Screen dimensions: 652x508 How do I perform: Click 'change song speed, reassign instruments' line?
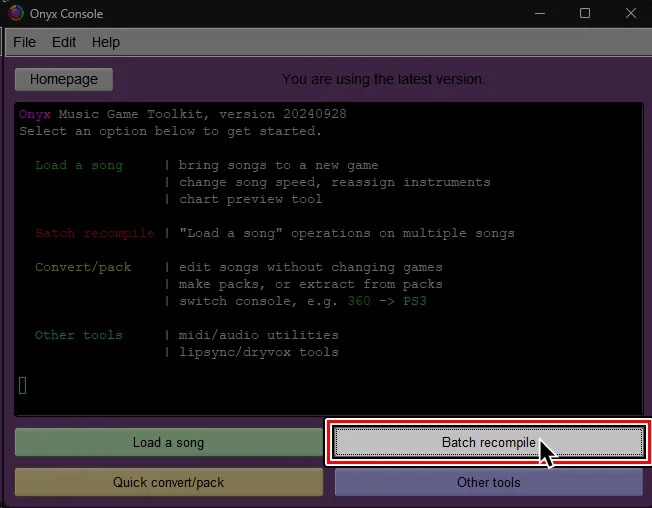tap(335, 182)
